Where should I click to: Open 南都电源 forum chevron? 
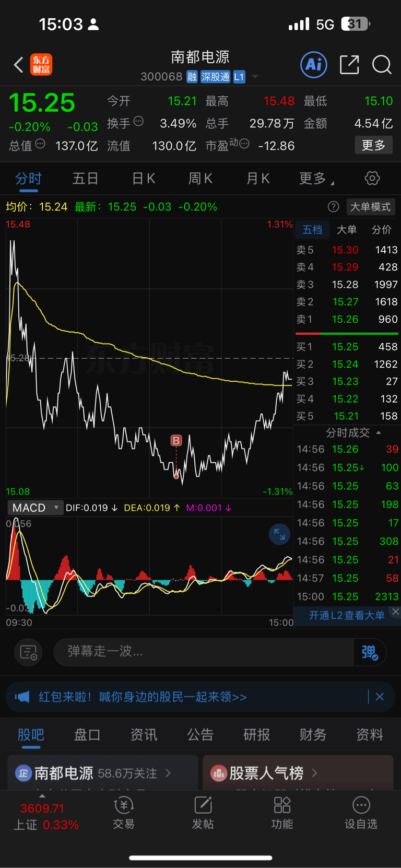[x=168, y=773]
